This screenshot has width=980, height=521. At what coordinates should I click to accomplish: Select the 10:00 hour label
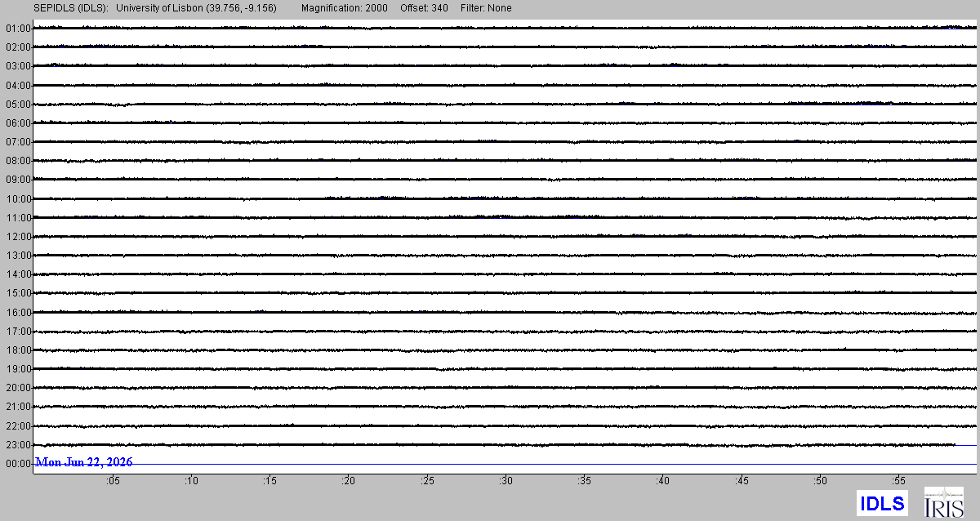tap(18, 199)
